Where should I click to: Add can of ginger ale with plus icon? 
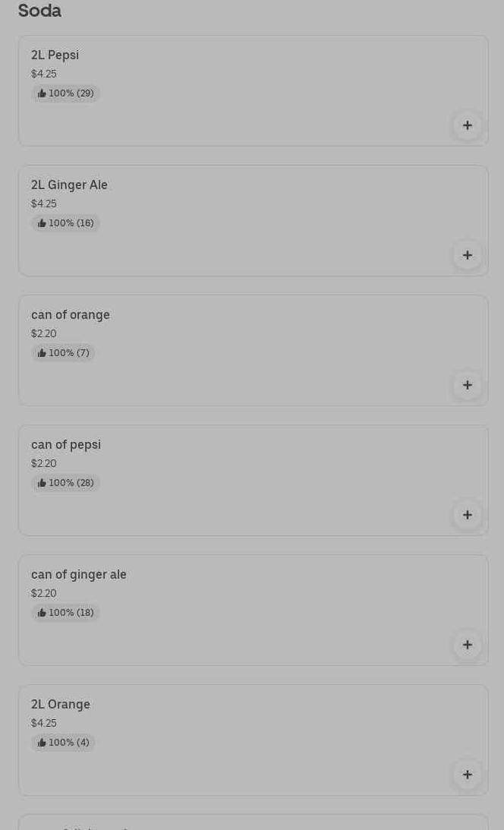click(x=468, y=645)
